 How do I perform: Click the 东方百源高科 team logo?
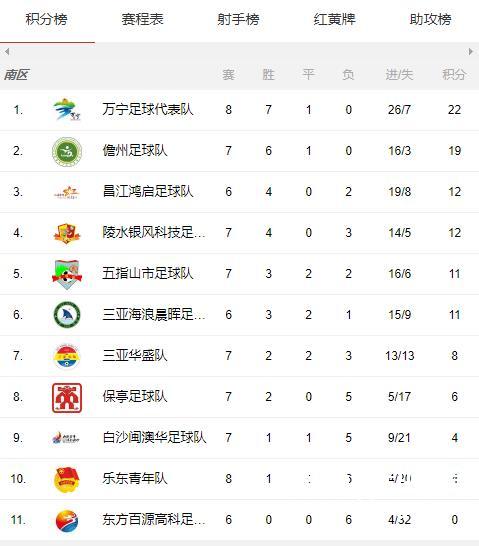pyautogui.click(x=67, y=521)
